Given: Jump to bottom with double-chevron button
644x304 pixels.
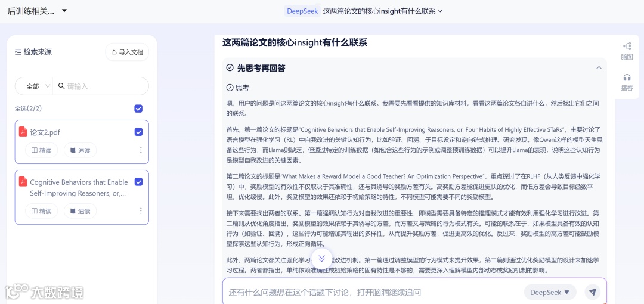Looking at the screenshot, I should [321, 258].
